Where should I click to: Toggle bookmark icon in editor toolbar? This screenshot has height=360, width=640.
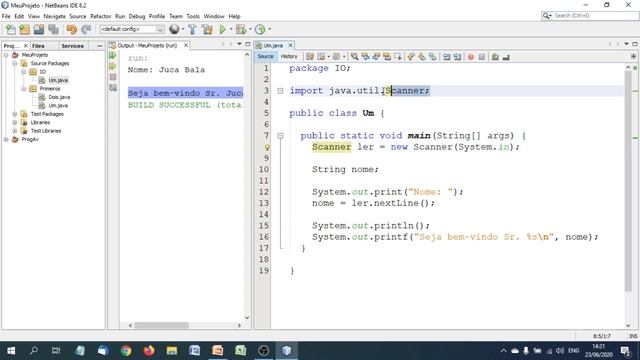(433, 57)
